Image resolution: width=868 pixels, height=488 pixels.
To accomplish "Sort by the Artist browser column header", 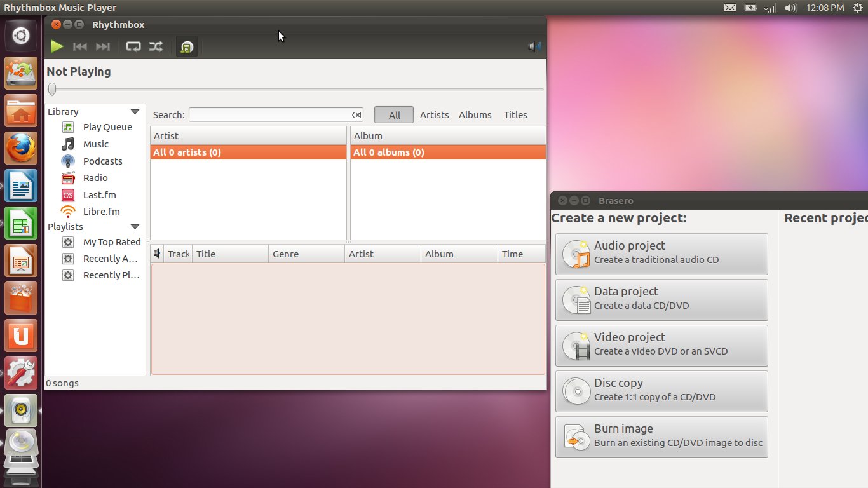I will (248, 136).
